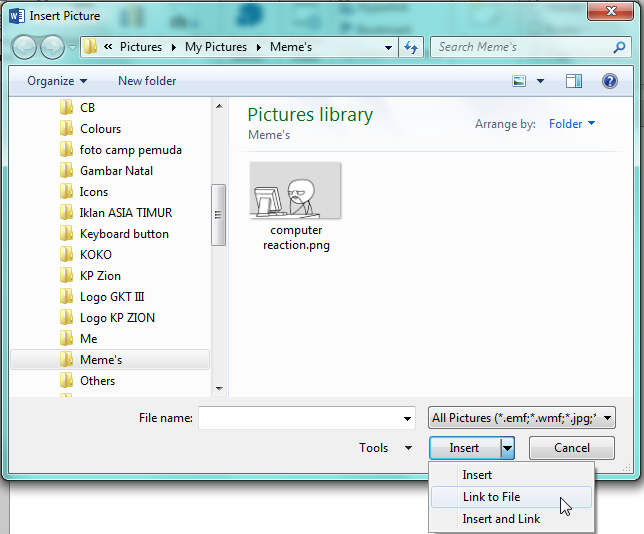The width and height of the screenshot is (644, 534).
Task: Select Logo GKT III folder
Action: (110, 297)
